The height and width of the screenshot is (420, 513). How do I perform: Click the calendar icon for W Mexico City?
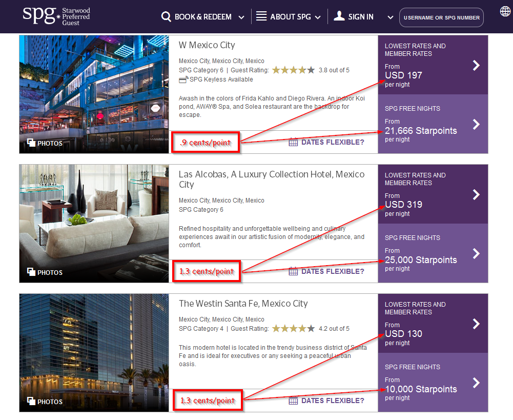[293, 142]
